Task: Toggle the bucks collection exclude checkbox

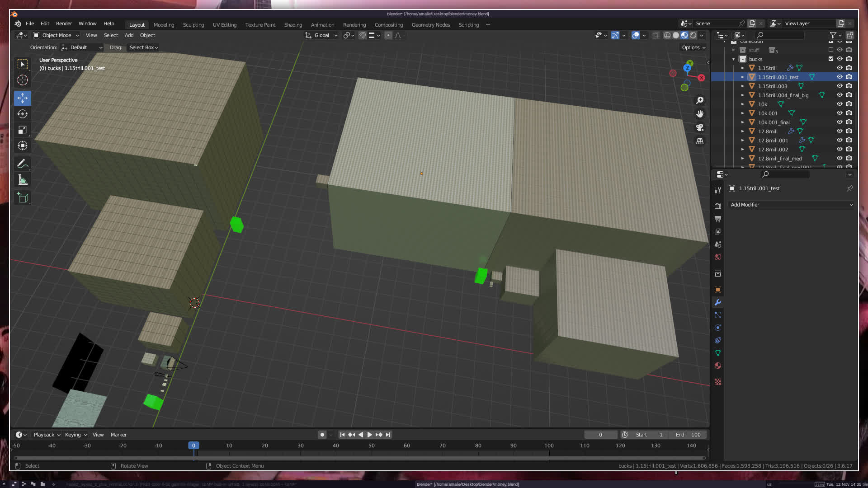Action: pyautogui.click(x=831, y=59)
